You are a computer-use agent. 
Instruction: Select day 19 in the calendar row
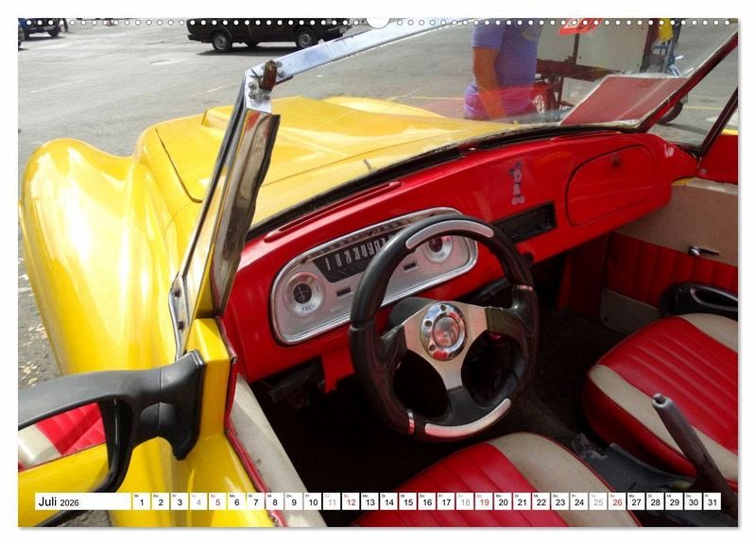point(484,502)
